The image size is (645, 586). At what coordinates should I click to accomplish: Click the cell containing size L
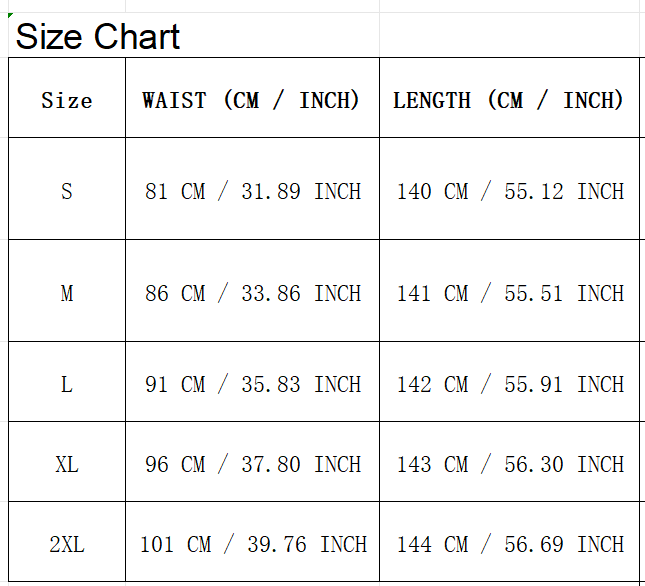[67, 382]
